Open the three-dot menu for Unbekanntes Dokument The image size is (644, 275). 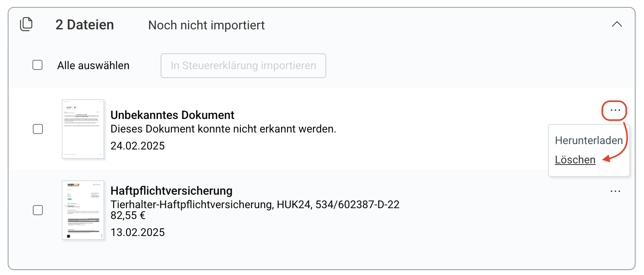615,110
